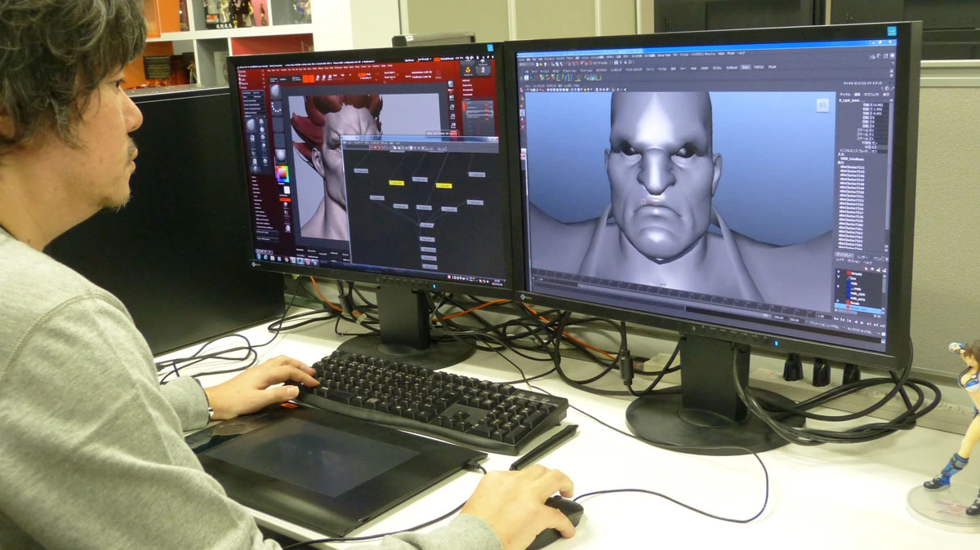This screenshot has height=550, width=980.
Task: Open the シェーディング viewport panel menu
Action: [x=538, y=85]
